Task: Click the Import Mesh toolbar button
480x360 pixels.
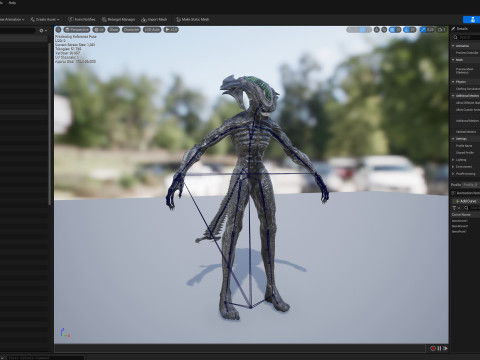Action: click(x=154, y=19)
